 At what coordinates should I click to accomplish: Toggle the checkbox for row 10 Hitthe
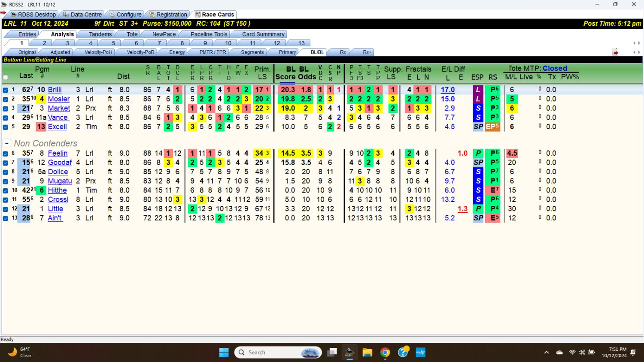point(6,190)
